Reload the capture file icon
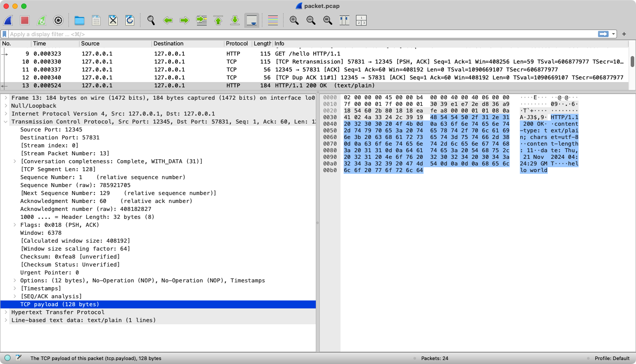 click(130, 20)
